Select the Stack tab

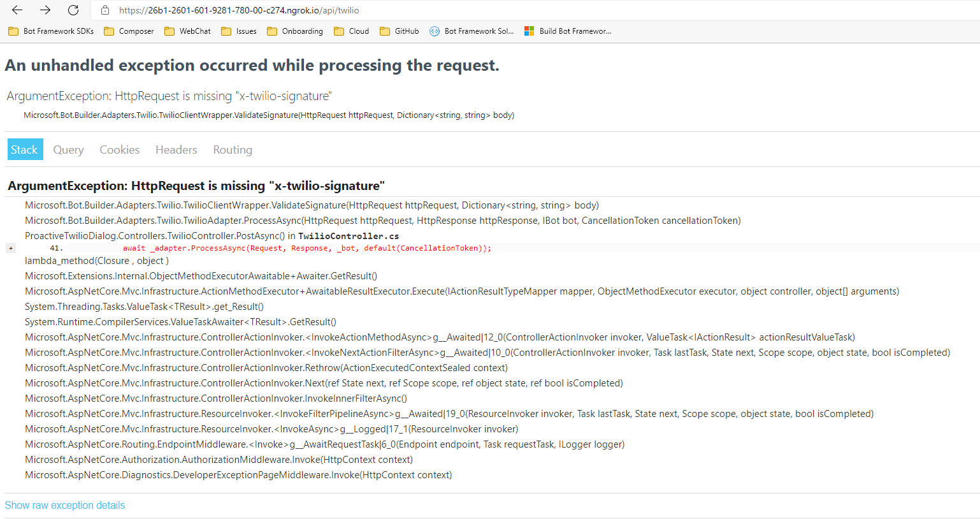click(25, 149)
